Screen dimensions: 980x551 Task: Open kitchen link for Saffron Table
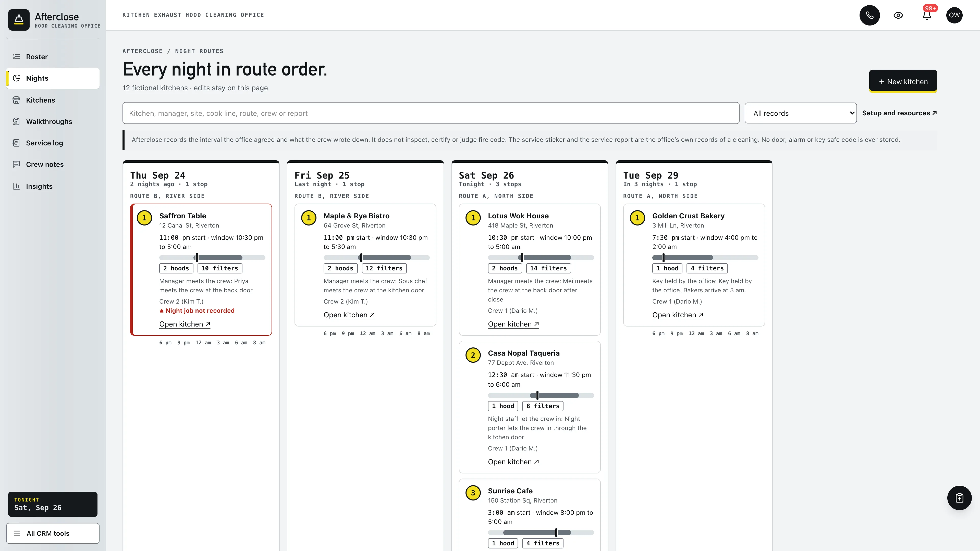click(185, 324)
